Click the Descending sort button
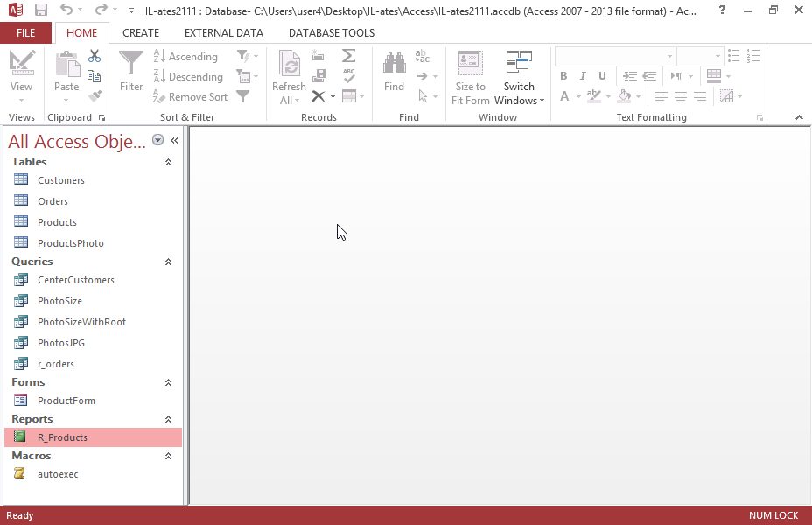Screen dimensions: 812x525 click(188, 77)
